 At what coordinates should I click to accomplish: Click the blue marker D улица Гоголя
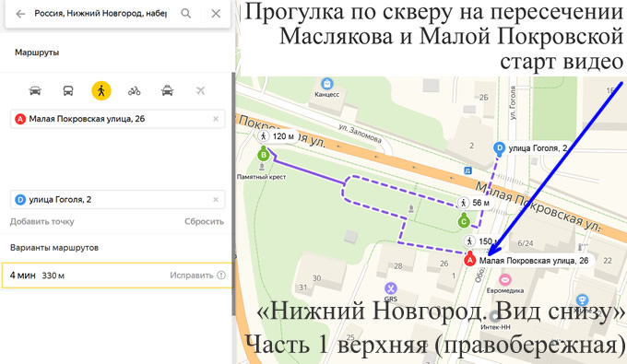click(x=499, y=148)
